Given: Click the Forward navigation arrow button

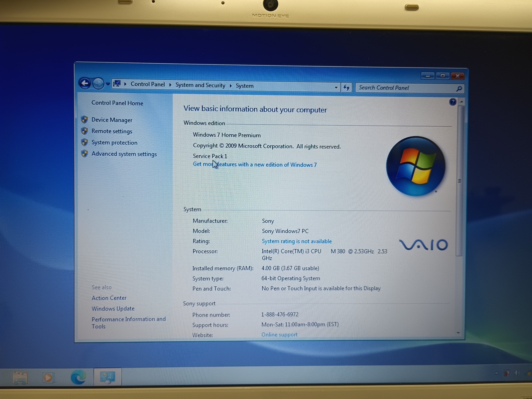Looking at the screenshot, I should click(x=98, y=83).
